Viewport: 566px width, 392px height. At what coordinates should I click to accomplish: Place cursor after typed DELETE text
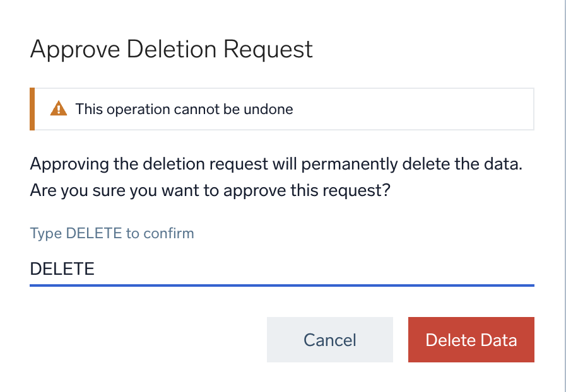[x=95, y=270]
